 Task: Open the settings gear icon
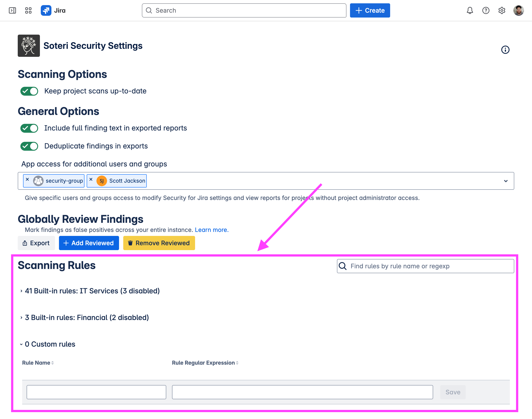tap(502, 10)
